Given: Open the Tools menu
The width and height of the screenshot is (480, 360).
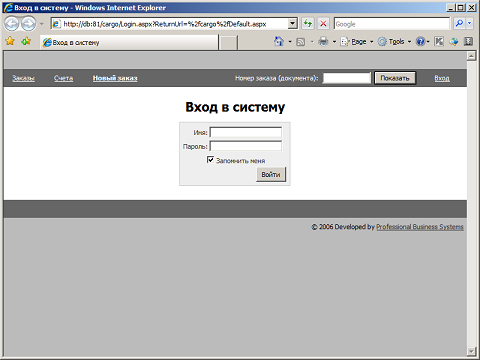Looking at the screenshot, I should pos(394,42).
